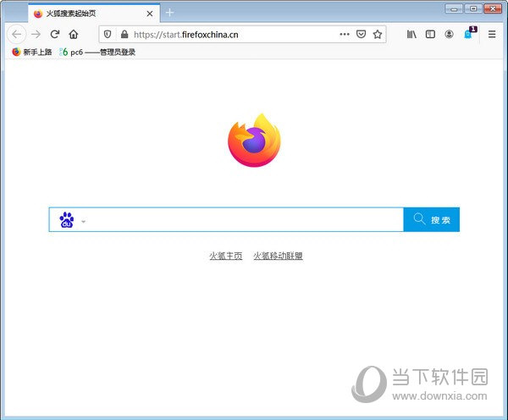Reload the current page
The width and height of the screenshot is (508, 420).
coord(55,34)
